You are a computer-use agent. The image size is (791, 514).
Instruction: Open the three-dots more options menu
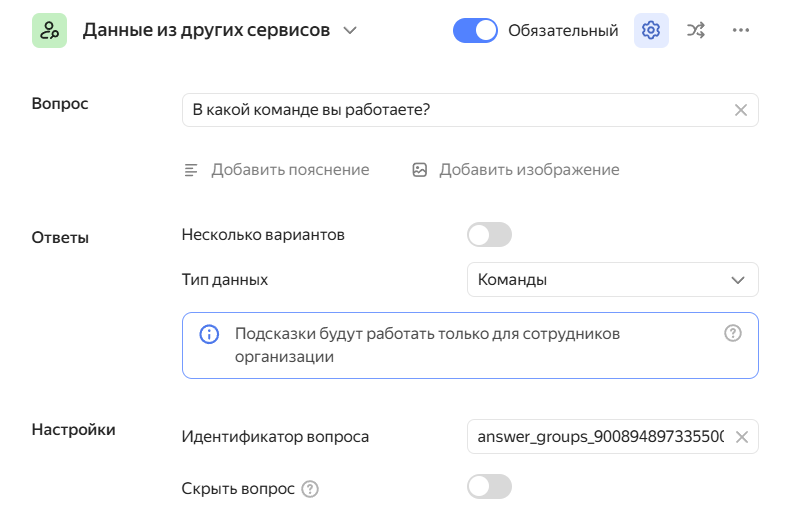click(741, 30)
